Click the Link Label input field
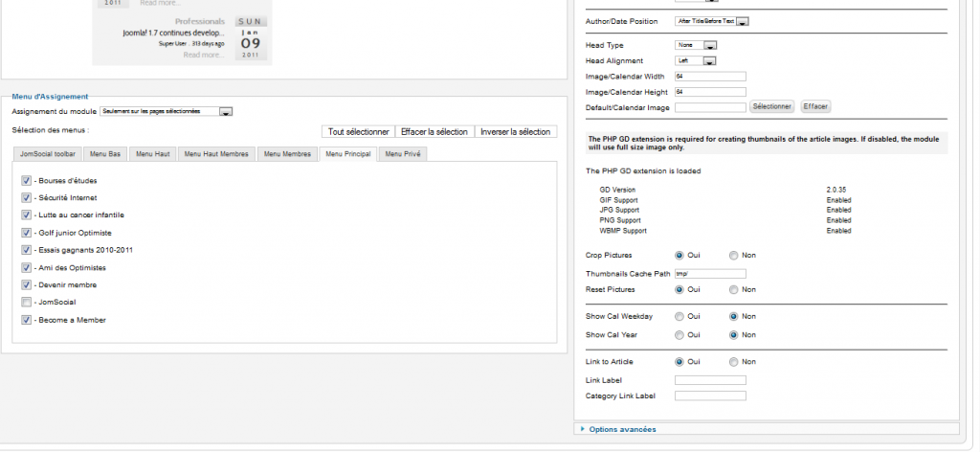The height and width of the screenshot is (452, 980). (x=709, y=380)
